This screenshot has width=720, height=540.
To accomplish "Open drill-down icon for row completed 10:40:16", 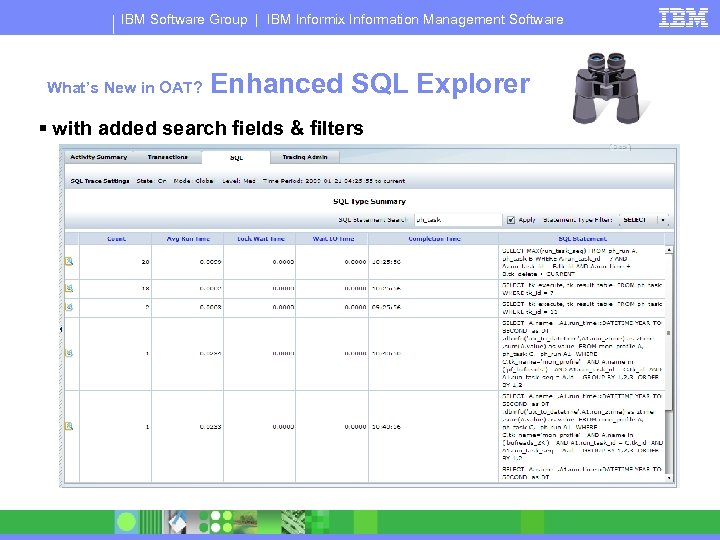I will 69,426.
